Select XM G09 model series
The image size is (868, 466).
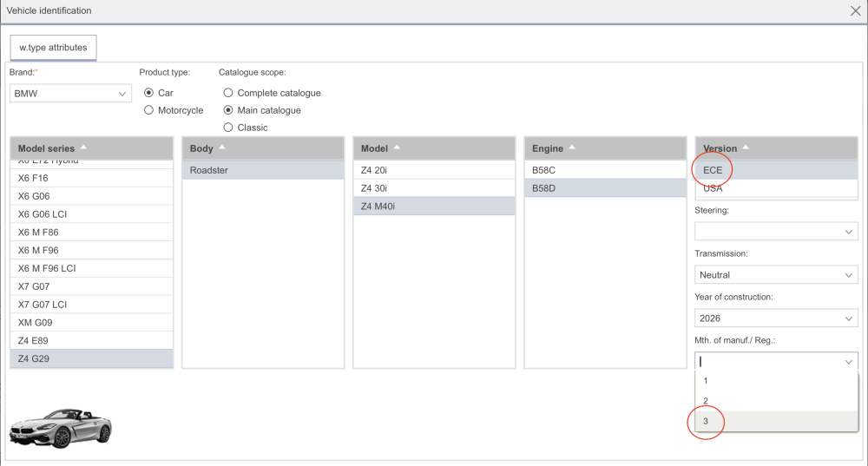[x=91, y=323]
